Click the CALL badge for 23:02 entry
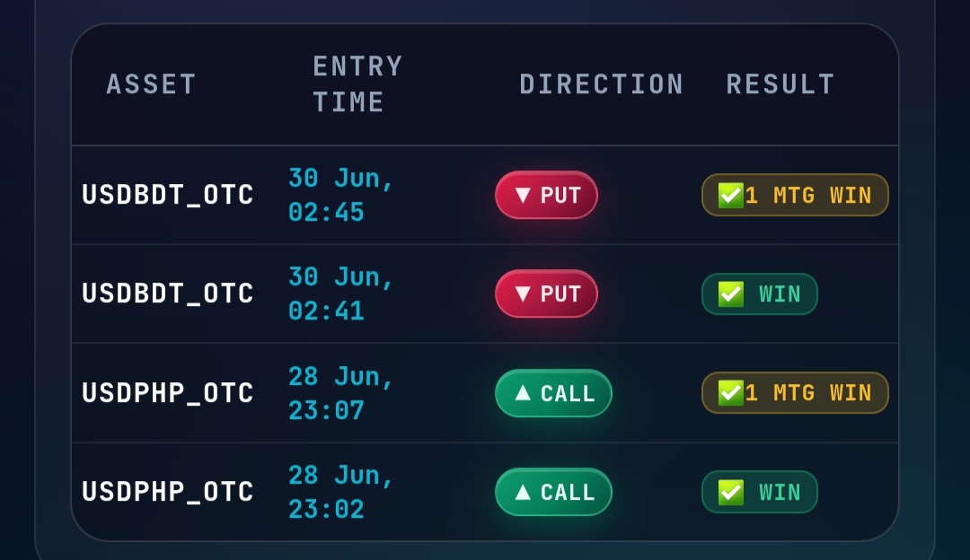 tap(553, 492)
